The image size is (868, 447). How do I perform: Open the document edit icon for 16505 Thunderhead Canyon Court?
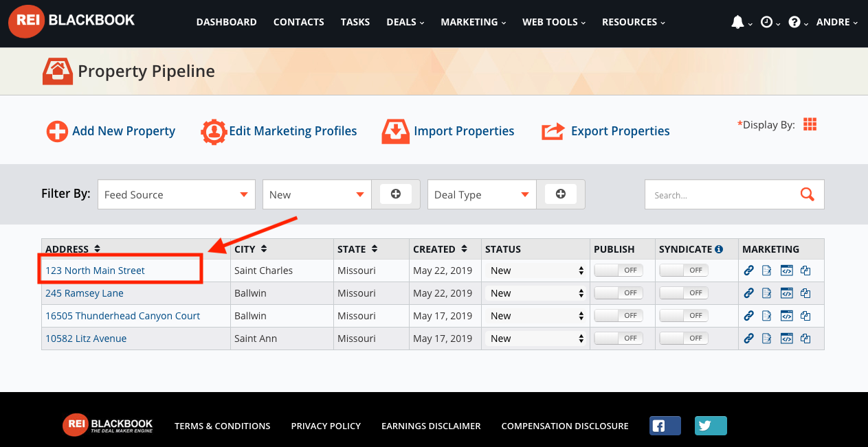point(767,316)
